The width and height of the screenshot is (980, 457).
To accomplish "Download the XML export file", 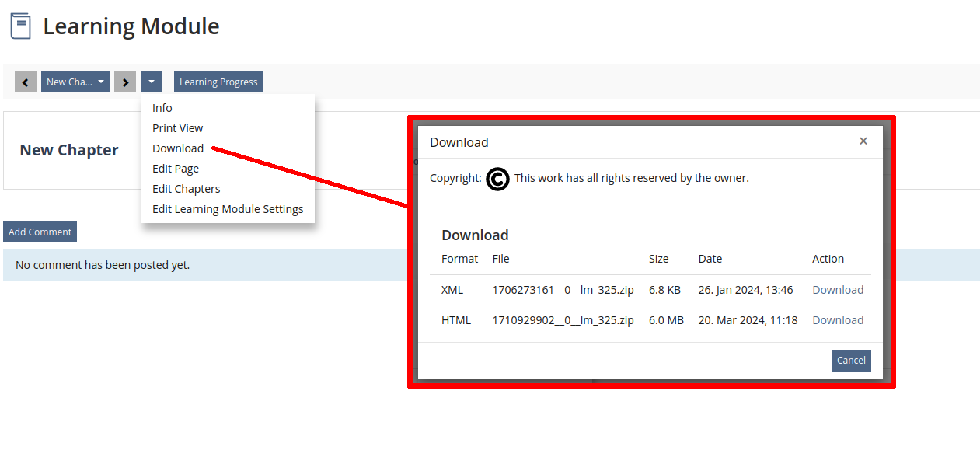I will (838, 290).
